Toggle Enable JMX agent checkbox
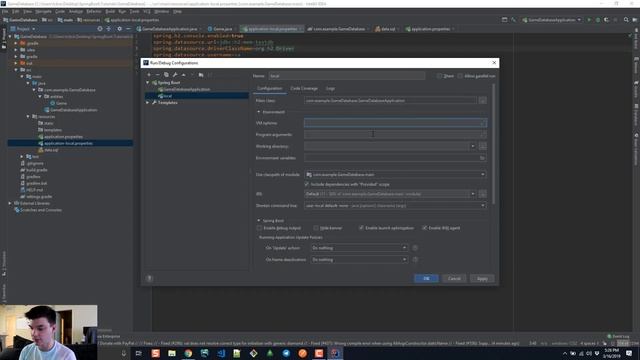The height and width of the screenshot is (360, 640). 424,228
